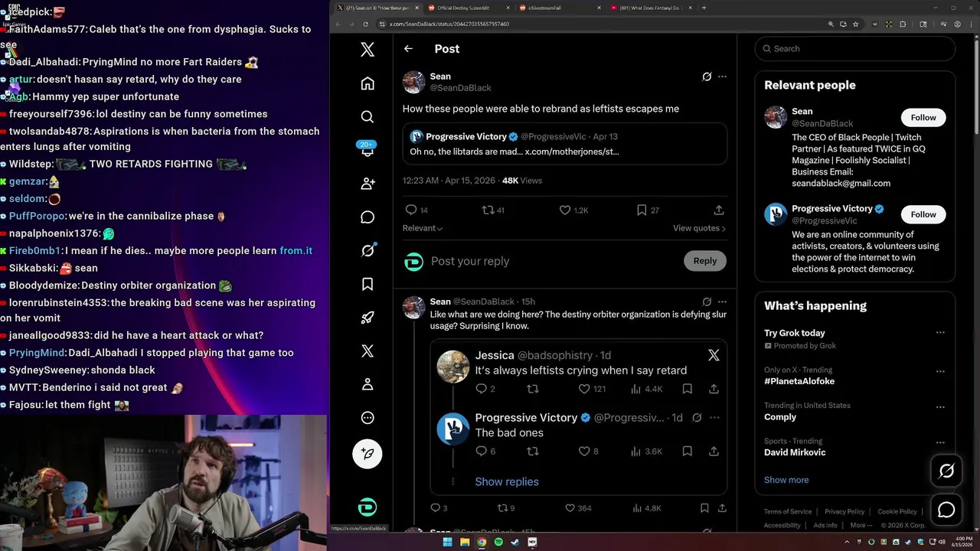Like Sean's reply with 364 likes

[x=578, y=508]
